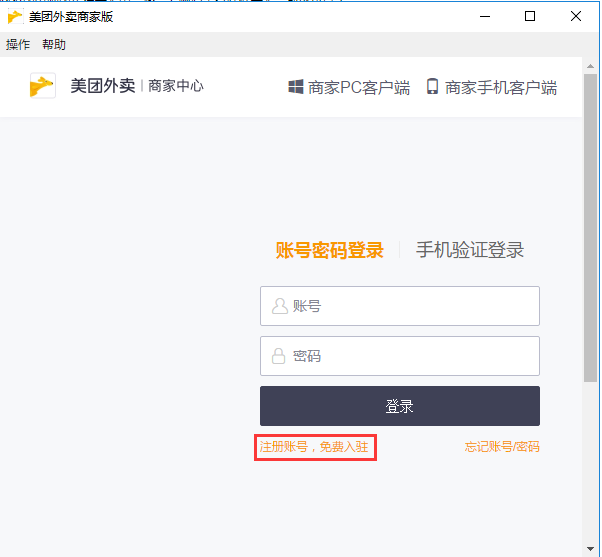The image size is (602, 557).
Task: Switch to 账号密码登录 tab
Action: (x=329, y=250)
